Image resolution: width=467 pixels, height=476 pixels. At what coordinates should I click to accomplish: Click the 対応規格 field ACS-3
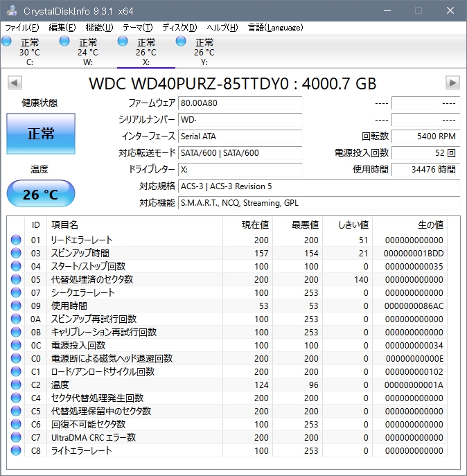(x=319, y=186)
